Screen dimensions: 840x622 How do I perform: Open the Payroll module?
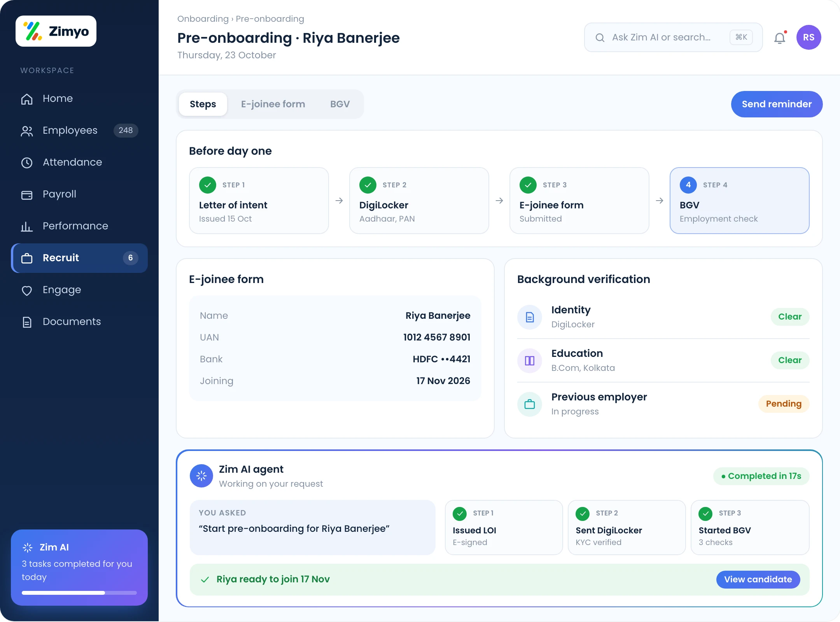pos(79,194)
